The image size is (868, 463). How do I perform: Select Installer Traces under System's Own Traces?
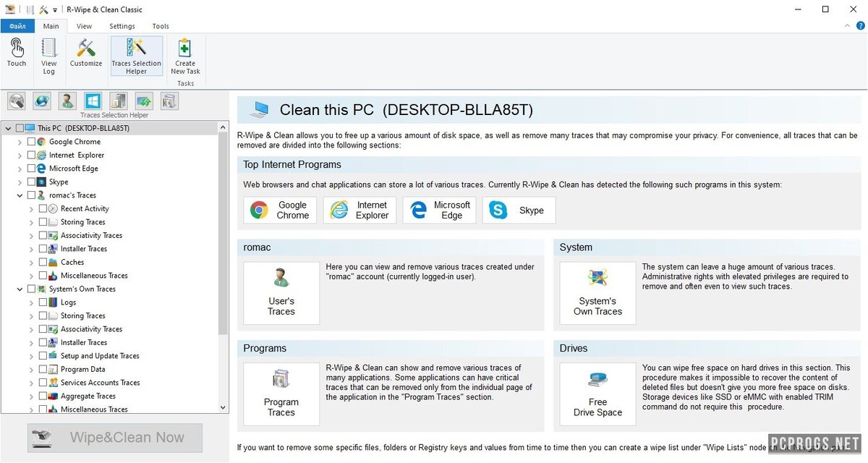pos(83,342)
